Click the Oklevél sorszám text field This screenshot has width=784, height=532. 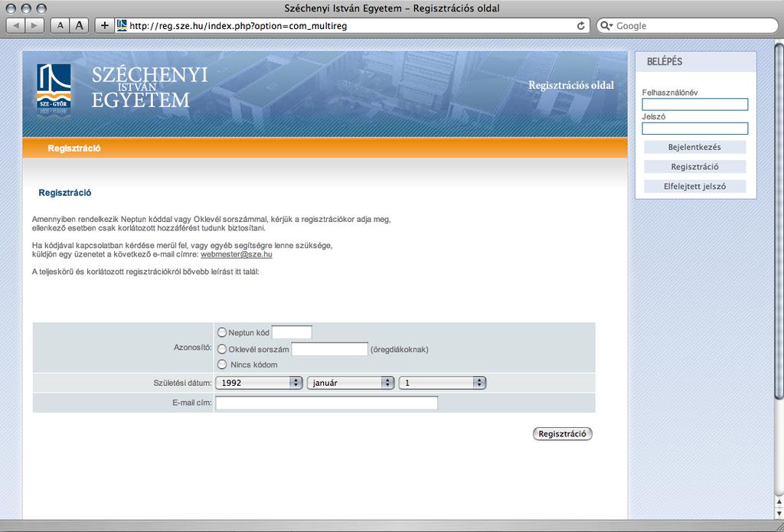[x=330, y=349]
